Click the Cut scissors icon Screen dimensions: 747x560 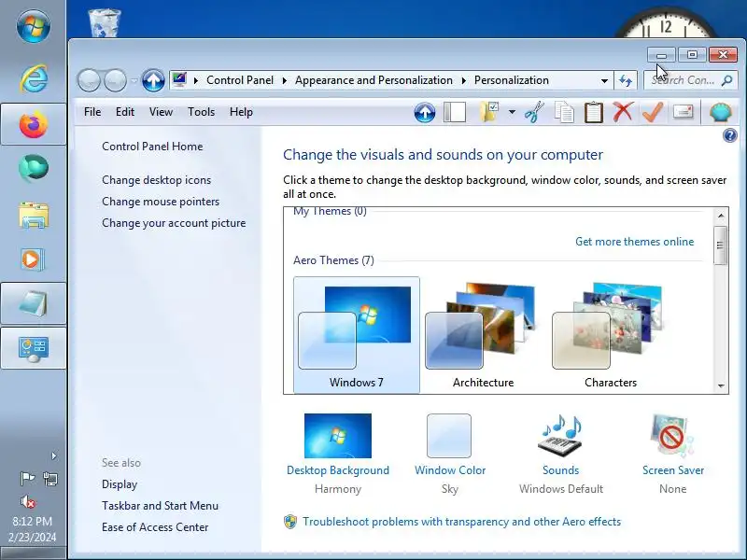pos(534,113)
